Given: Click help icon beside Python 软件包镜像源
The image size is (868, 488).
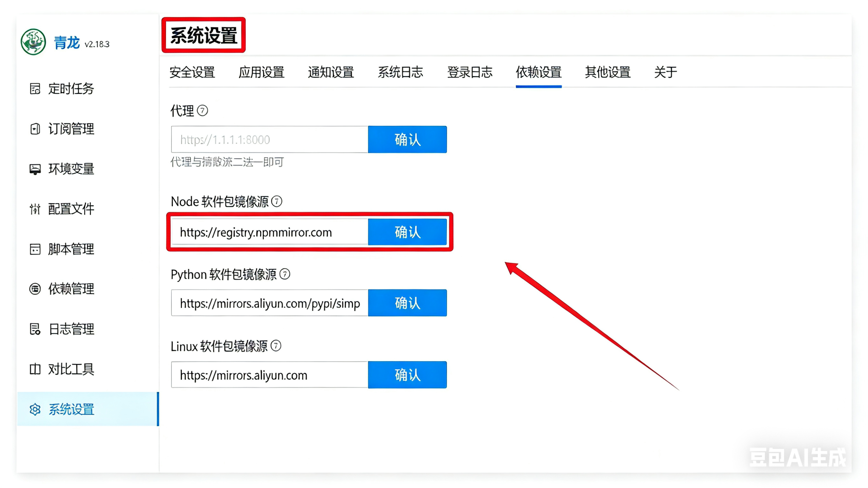Looking at the screenshot, I should point(285,274).
